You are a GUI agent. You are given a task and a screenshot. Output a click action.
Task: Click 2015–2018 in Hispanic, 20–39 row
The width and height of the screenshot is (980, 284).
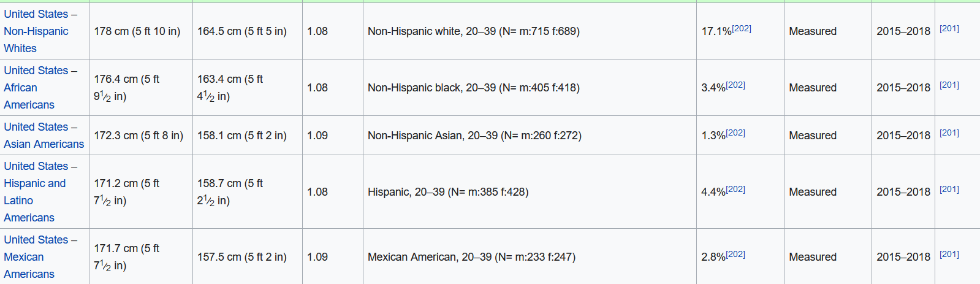[x=903, y=192]
